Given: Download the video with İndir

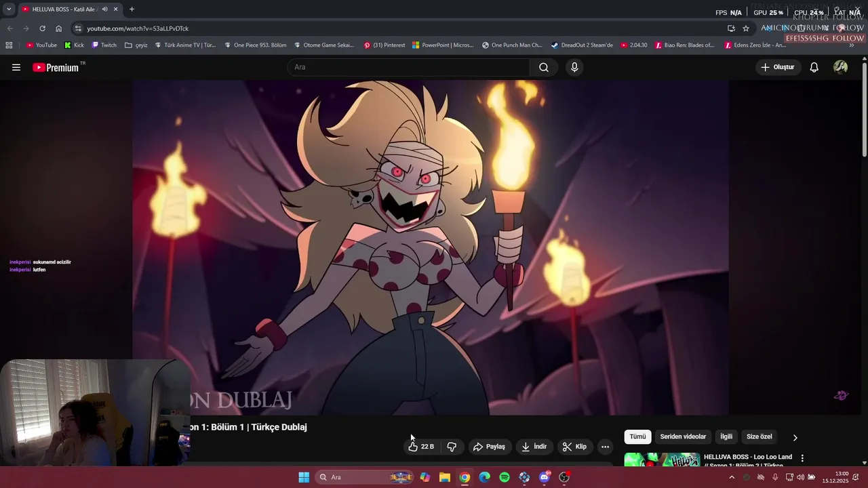Looking at the screenshot, I should (x=534, y=447).
